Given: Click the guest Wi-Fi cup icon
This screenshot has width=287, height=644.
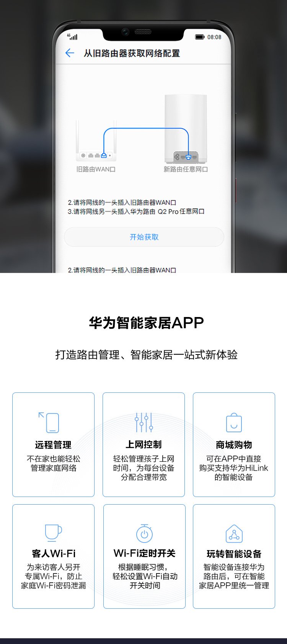Looking at the screenshot, I should [x=53, y=532].
